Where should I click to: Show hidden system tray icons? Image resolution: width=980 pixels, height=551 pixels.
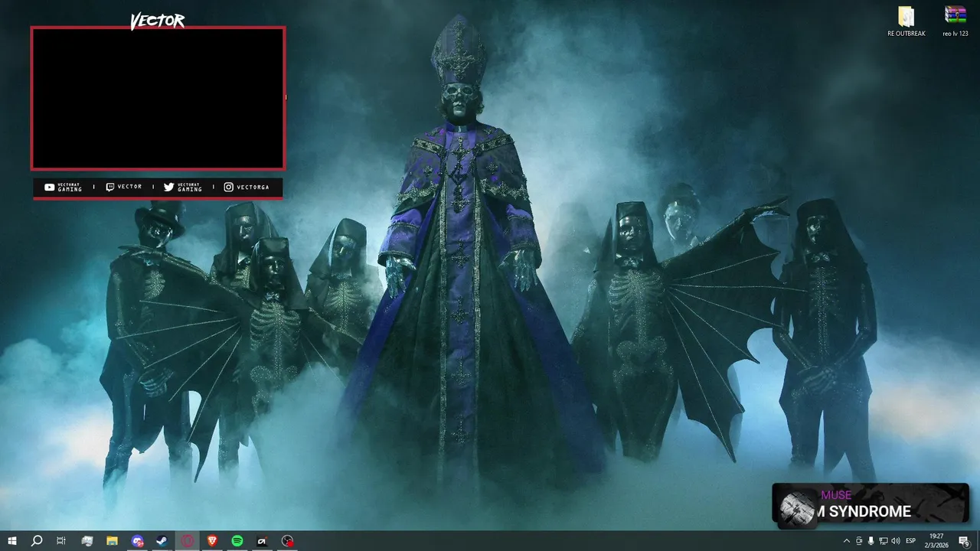[846, 541]
